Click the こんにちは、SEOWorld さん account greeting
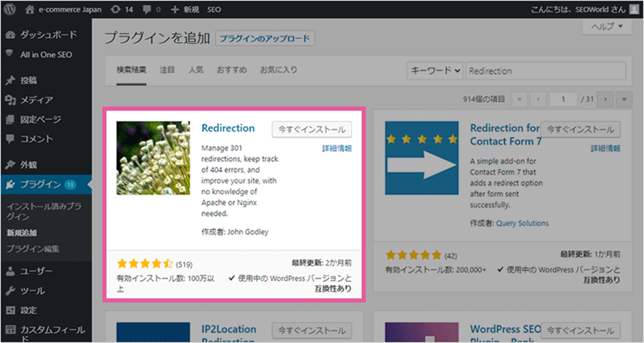 [x=579, y=9]
